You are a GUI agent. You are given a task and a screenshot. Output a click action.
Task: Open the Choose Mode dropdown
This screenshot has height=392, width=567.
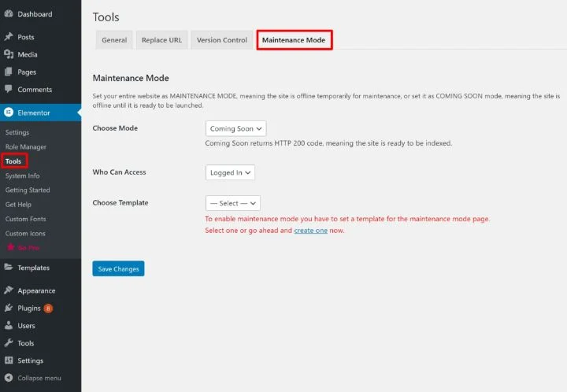(235, 128)
